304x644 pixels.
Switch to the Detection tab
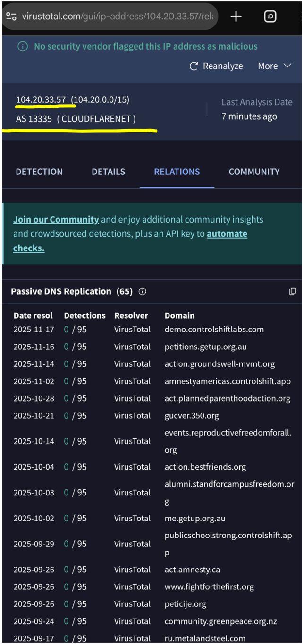point(39,172)
